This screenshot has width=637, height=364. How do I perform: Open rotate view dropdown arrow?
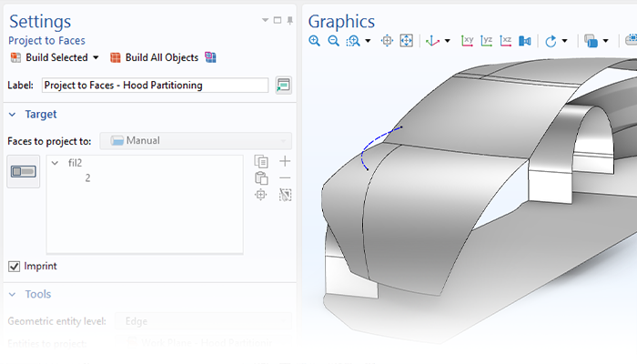565,41
